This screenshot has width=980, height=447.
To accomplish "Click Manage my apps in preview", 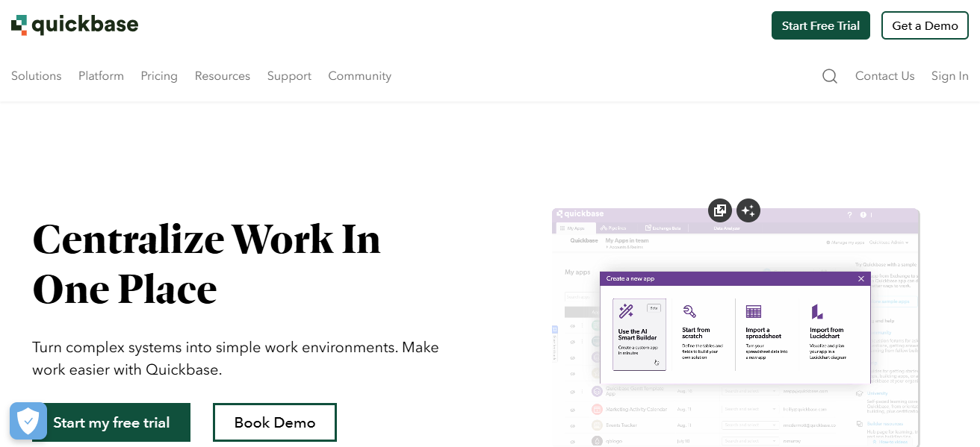I will tap(845, 243).
